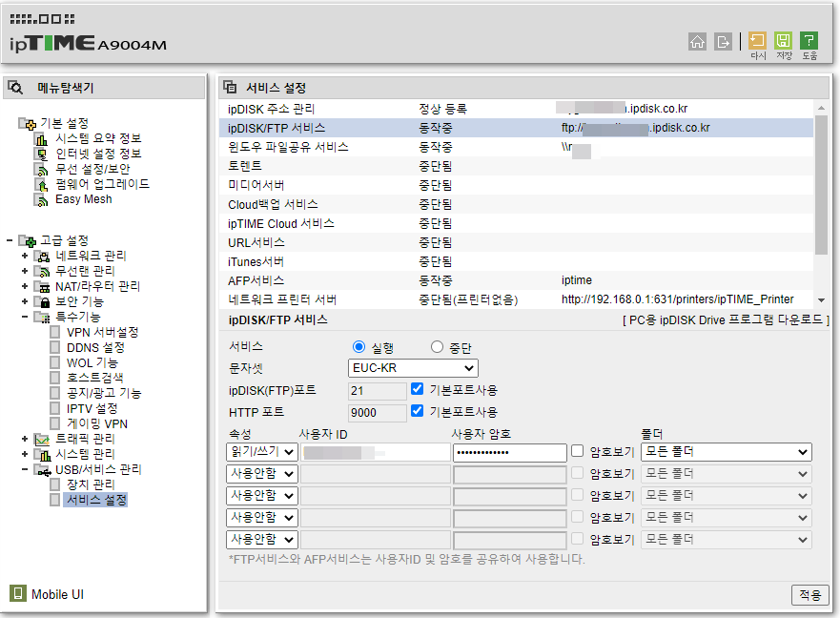Open the first row 모든 폴더 dropdown

tap(727, 452)
